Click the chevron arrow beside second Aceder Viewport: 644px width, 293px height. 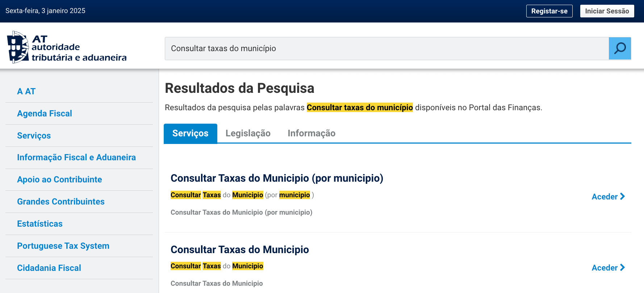(x=623, y=267)
